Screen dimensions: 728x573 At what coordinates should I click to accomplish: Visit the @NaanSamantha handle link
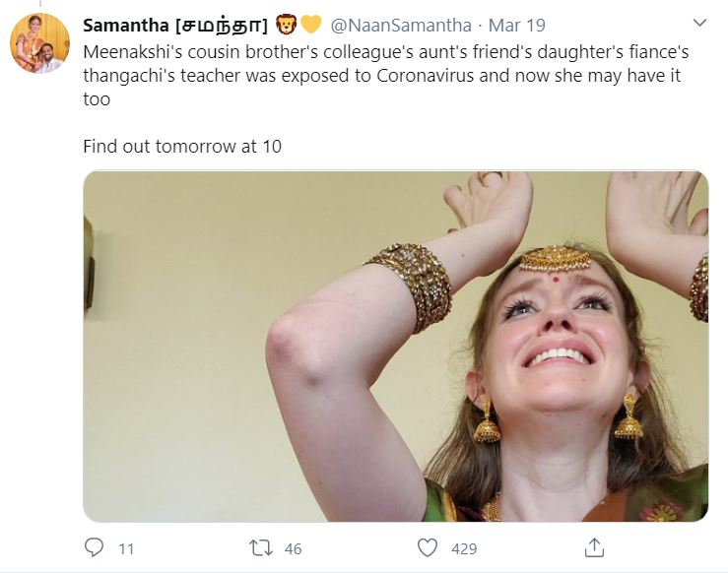pyautogui.click(x=400, y=24)
